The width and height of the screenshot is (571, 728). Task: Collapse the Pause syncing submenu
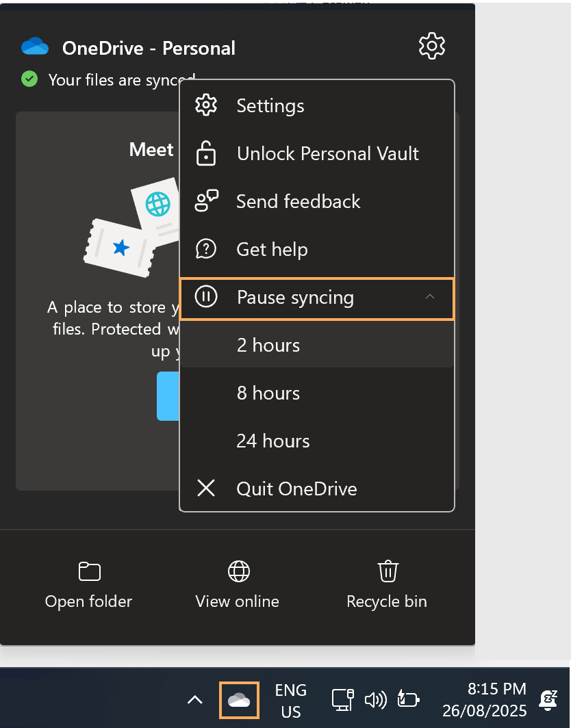coord(430,298)
